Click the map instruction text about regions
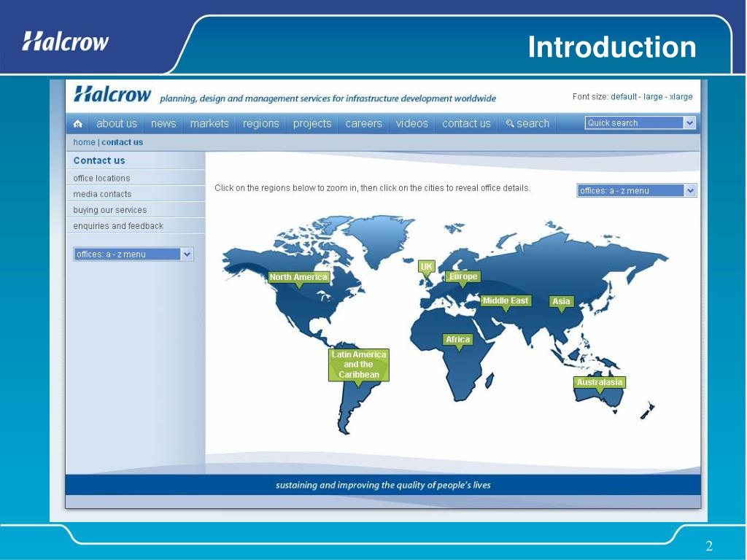The height and width of the screenshot is (560, 747). [x=372, y=188]
